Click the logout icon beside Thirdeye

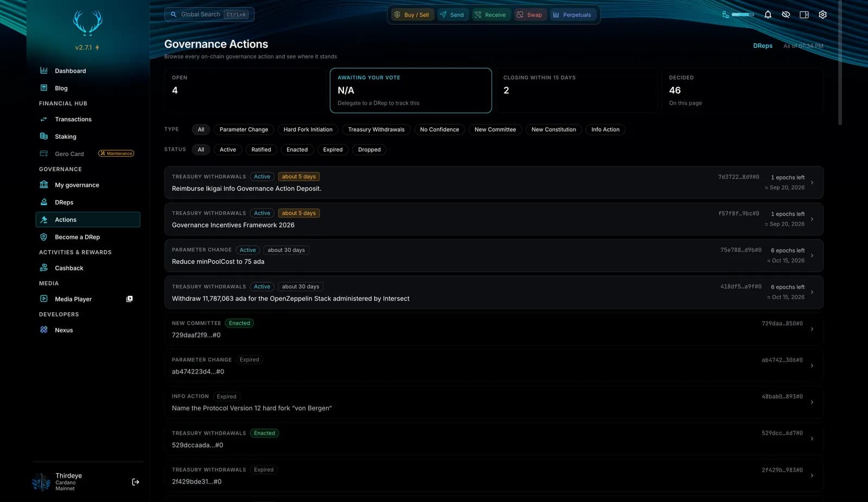tap(136, 482)
